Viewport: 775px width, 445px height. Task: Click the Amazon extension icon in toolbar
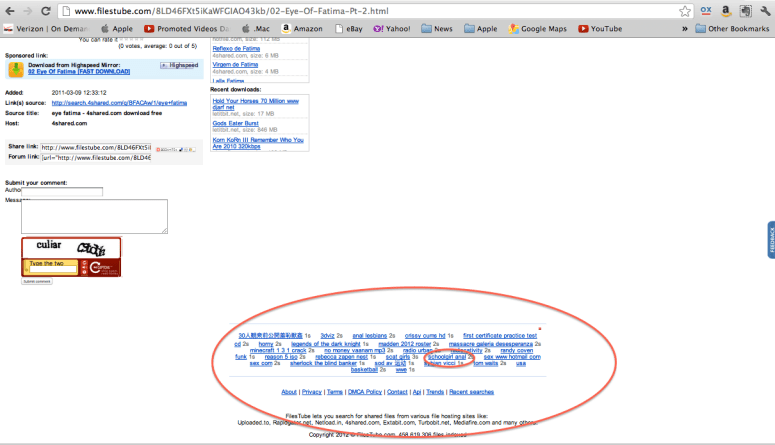(726, 11)
